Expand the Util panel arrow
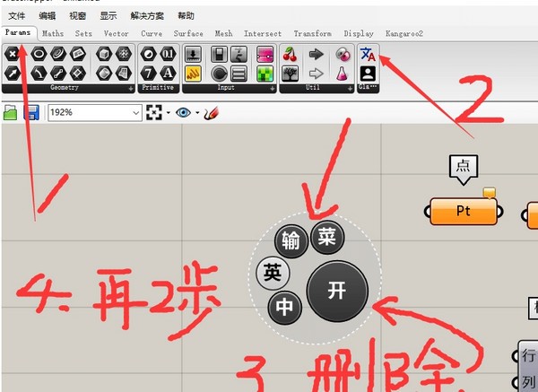538x392 pixels. 351,89
